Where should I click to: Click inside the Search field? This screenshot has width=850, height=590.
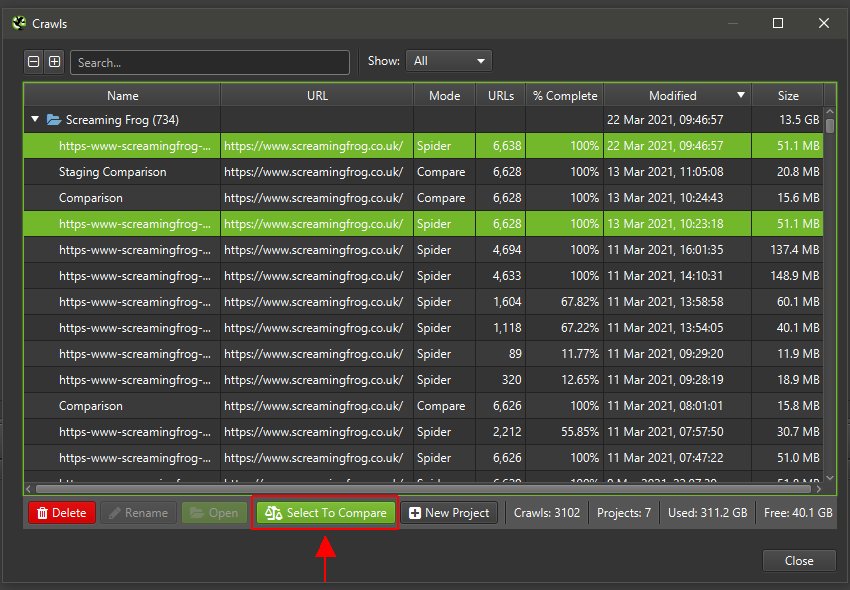(x=210, y=62)
